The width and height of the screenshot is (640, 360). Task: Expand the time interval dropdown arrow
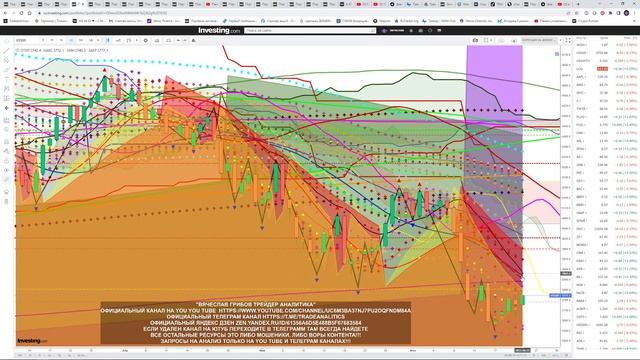[98, 40]
